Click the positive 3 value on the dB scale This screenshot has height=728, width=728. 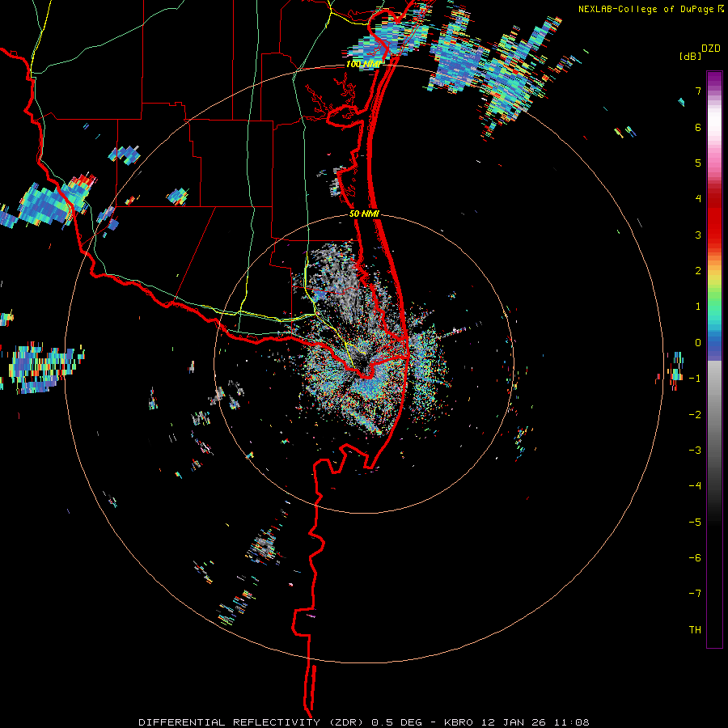pos(698,235)
